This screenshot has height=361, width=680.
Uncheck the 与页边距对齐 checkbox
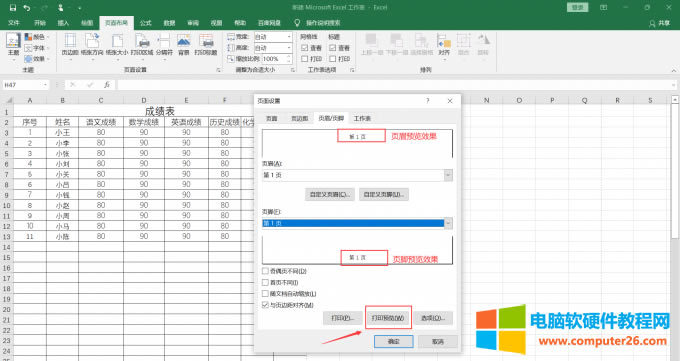[x=265, y=305]
